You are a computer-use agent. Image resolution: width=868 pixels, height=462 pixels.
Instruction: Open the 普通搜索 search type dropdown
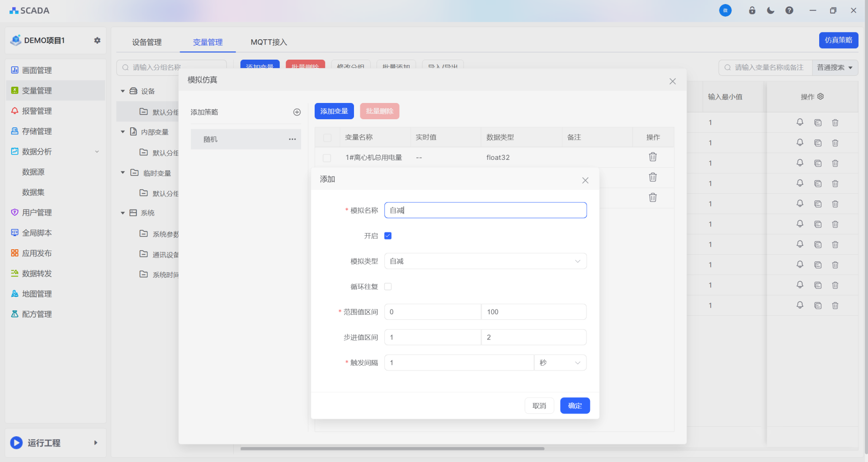(835, 68)
